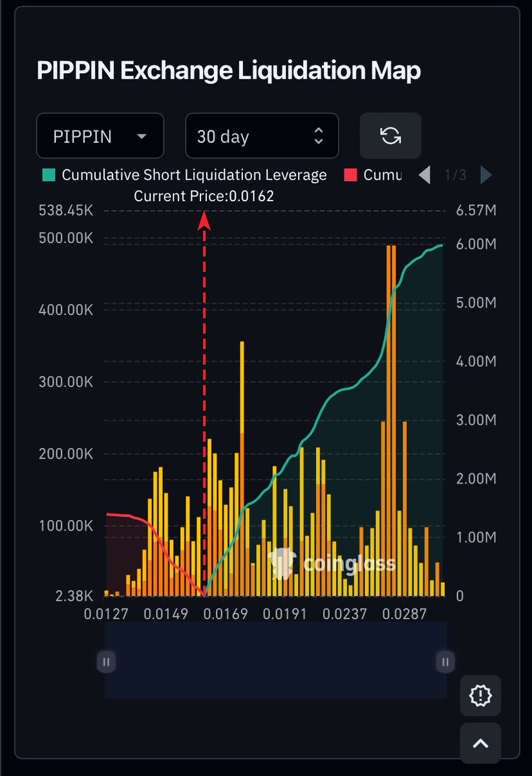Click the 0.0191 x-axis label

point(285,614)
